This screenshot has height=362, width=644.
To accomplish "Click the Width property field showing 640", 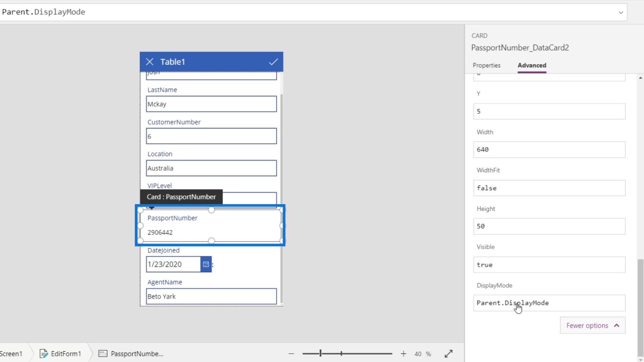I will coord(549,150).
